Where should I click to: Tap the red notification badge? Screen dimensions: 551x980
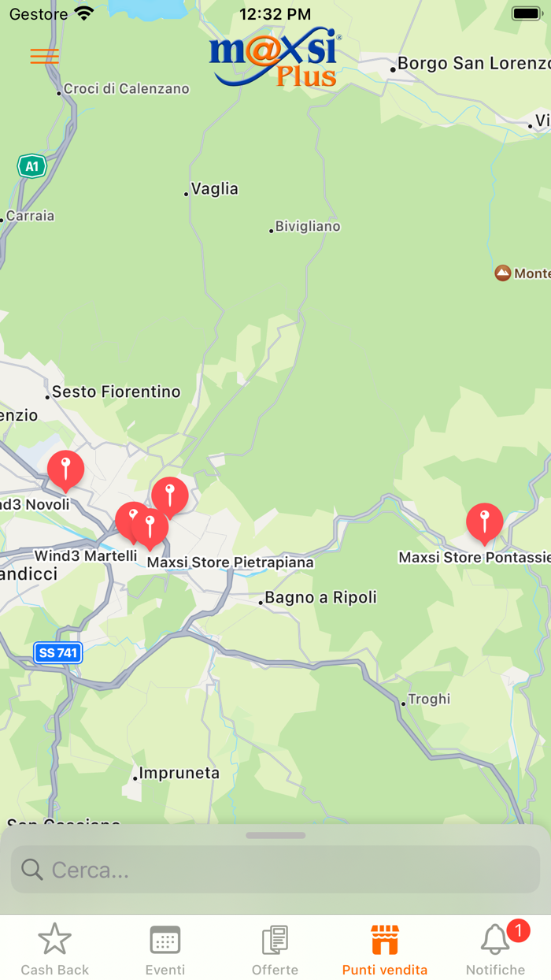(x=517, y=930)
